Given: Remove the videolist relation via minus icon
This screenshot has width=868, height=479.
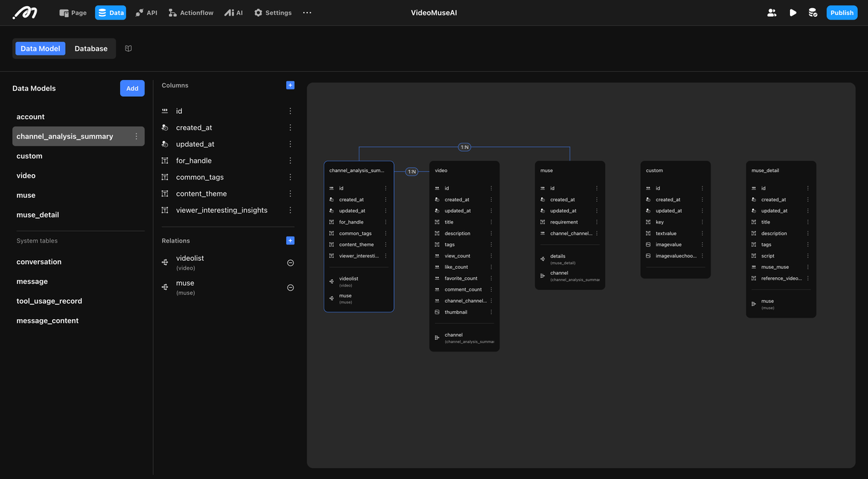Looking at the screenshot, I should [290, 263].
